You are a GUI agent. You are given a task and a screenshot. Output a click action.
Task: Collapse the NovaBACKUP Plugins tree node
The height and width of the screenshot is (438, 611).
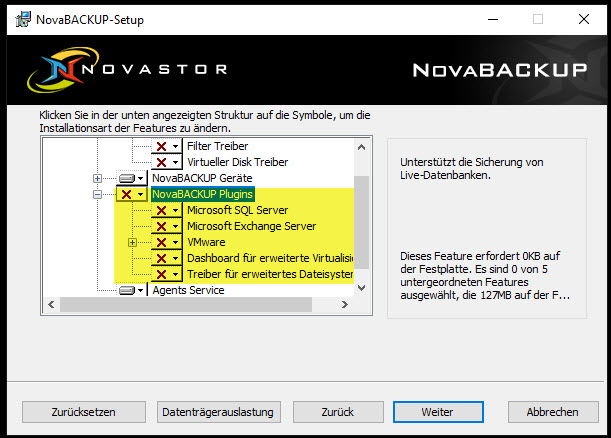97,194
